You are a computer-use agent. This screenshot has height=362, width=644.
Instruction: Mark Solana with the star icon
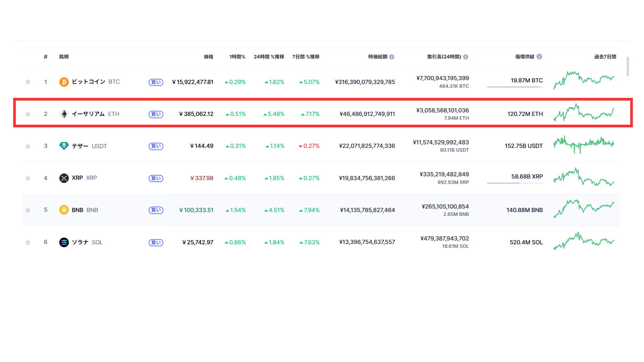click(28, 242)
